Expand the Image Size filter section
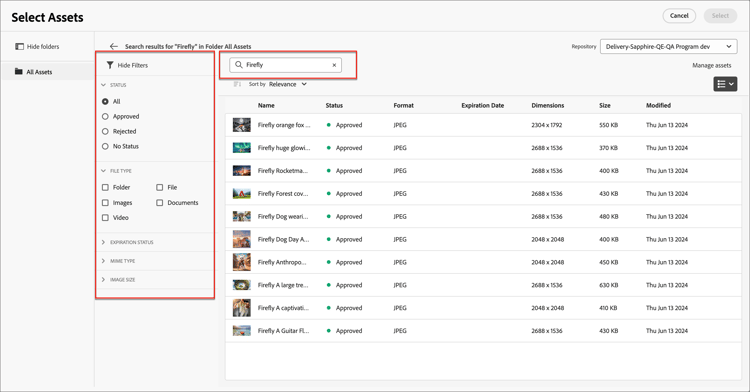 (118, 280)
